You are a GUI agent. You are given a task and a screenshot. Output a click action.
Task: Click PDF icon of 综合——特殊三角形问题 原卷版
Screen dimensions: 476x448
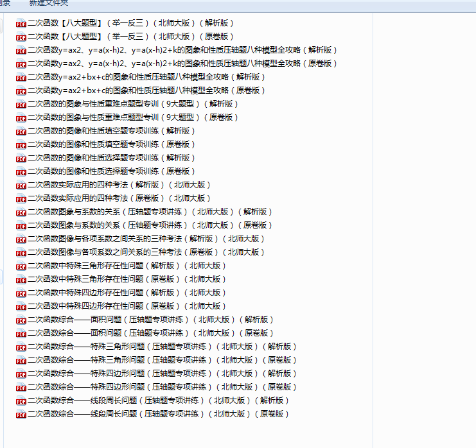pyautogui.click(x=21, y=360)
